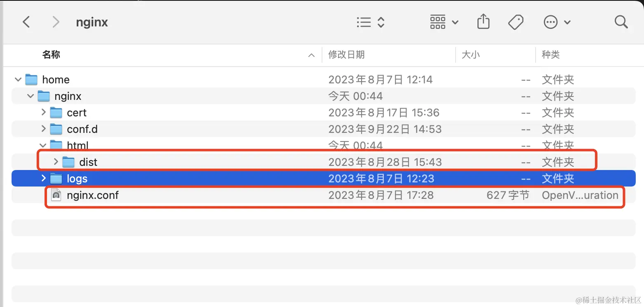This screenshot has height=307, width=644.
Task: Expand the conf.d folder
Action: point(43,129)
